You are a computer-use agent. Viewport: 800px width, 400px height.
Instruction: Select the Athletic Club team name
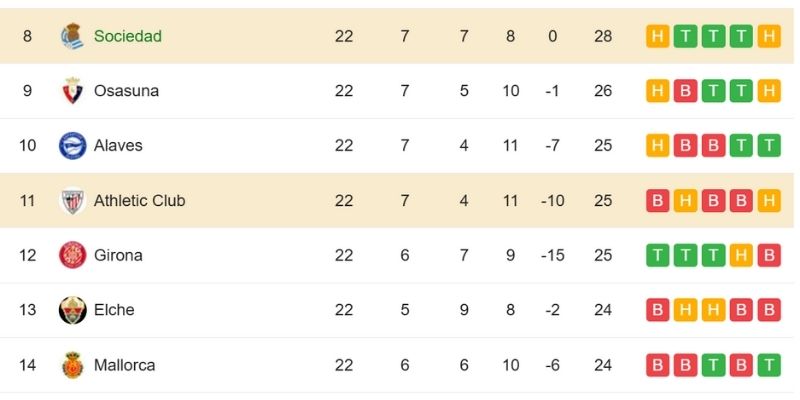(x=139, y=200)
